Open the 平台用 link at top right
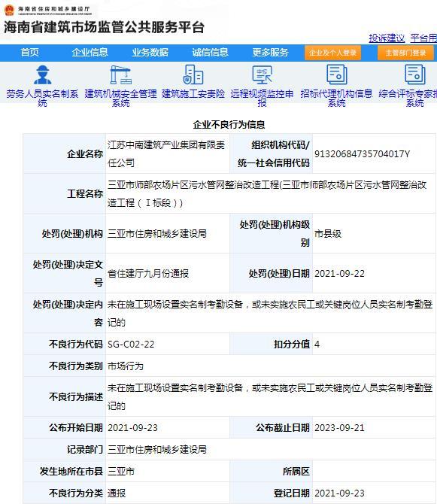Viewport: 437px width, 504px height. [x=423, y=38]
